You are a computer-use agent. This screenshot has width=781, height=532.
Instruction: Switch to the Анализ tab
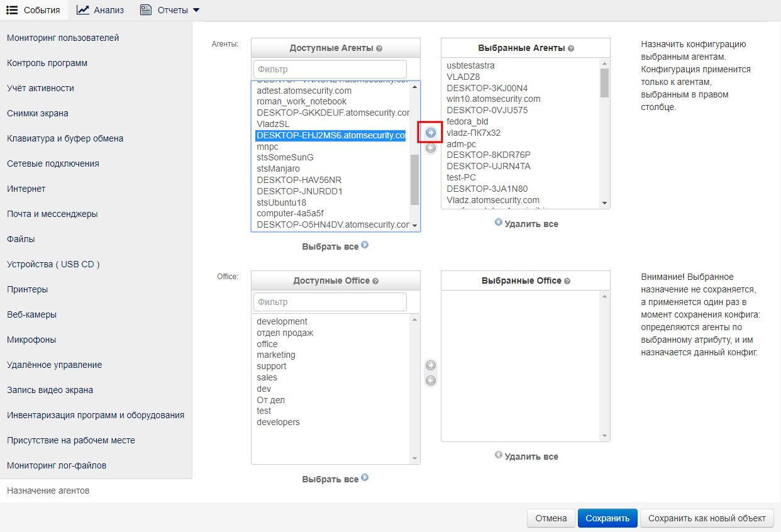click(x=101, y=10)
